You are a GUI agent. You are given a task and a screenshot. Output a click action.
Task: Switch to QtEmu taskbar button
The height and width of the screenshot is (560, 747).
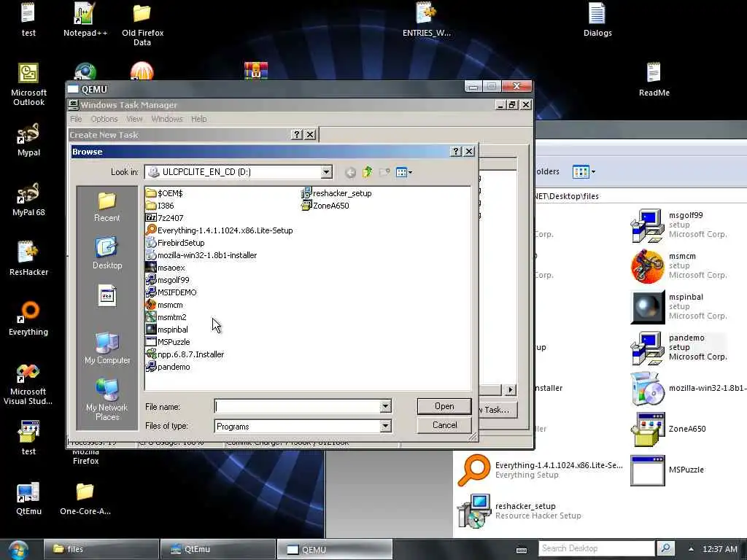(218, 549)
